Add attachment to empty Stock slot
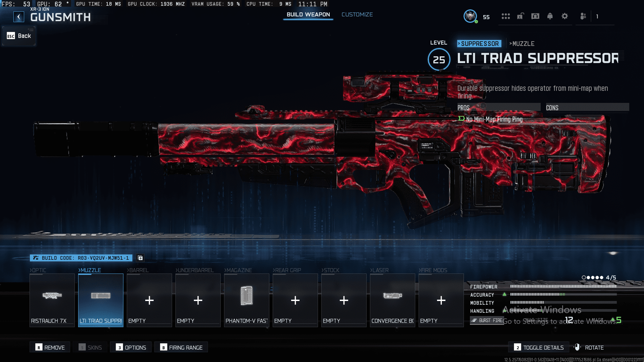This screenshot has width=644, height=362. (x=344, y=300)
